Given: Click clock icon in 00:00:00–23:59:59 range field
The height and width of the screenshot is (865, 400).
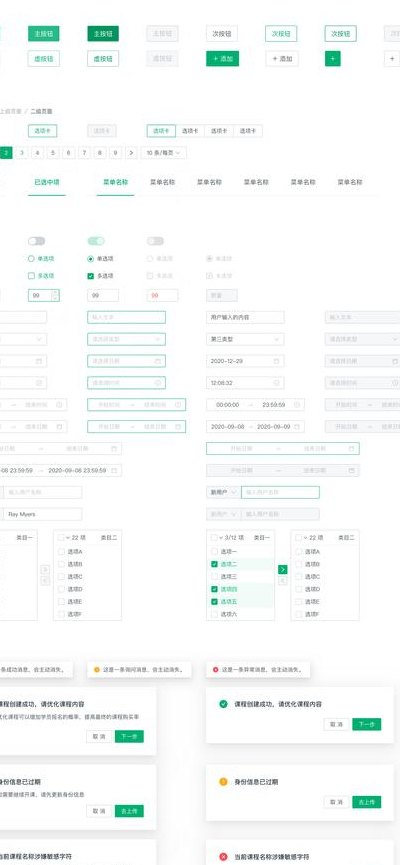Looking at the screenshot, I should click(x=297, y=405).
